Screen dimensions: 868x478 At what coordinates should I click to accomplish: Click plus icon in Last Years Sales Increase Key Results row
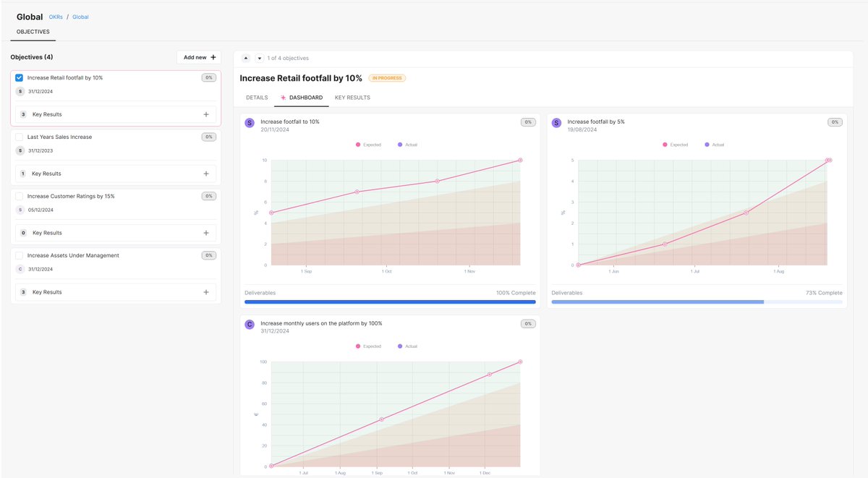pyautogui.click(x=206, y=174)
